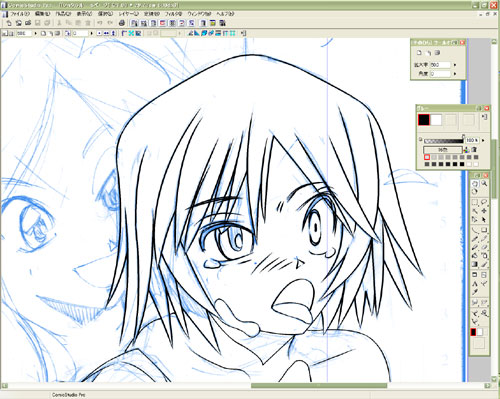Toggle the yellow palette-display button in top toolbar
This screenshot has height=399, width=500.
[x=212, y=23]
